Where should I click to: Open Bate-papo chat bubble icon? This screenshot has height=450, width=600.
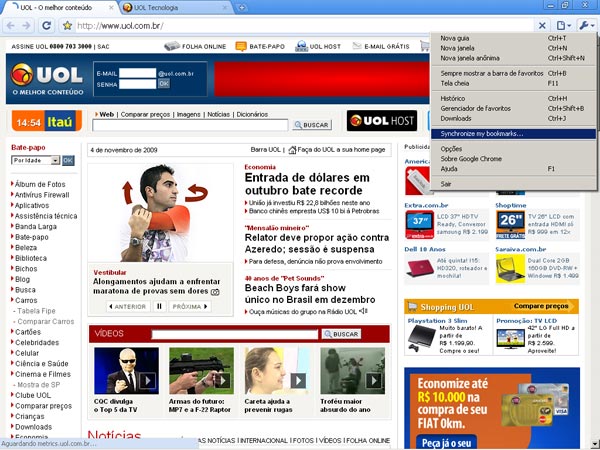tap(241, 47)
